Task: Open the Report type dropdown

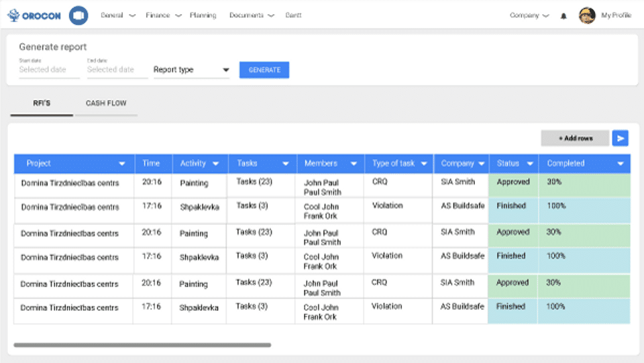Action: (x=191, y=70)
